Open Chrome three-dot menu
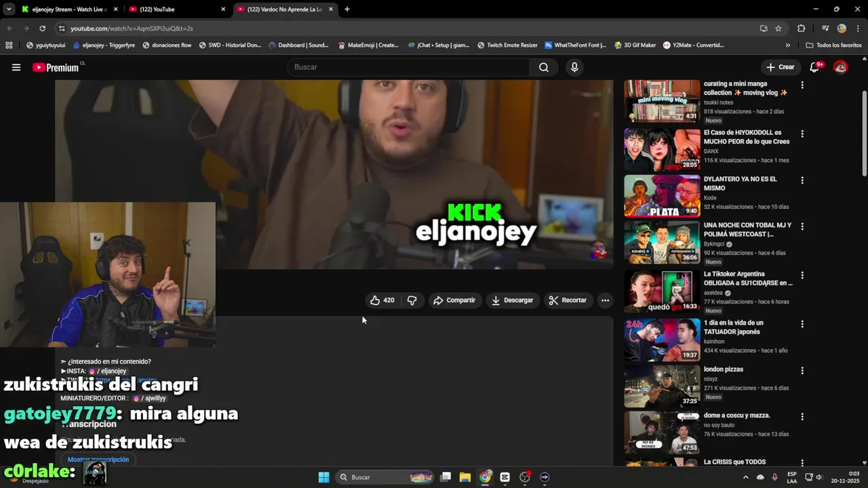The image size is (868, 488). (x=858, y=28)
